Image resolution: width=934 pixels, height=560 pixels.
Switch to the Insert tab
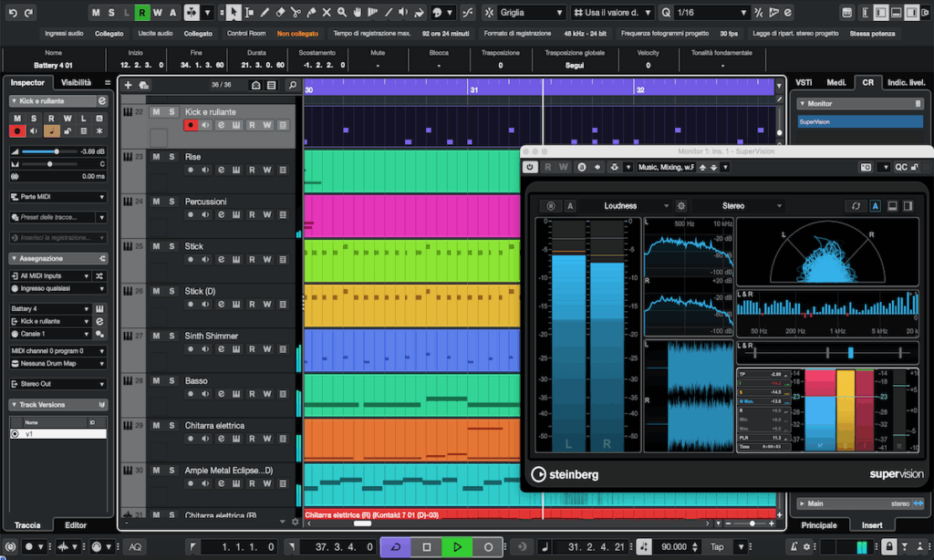point(872,524)
